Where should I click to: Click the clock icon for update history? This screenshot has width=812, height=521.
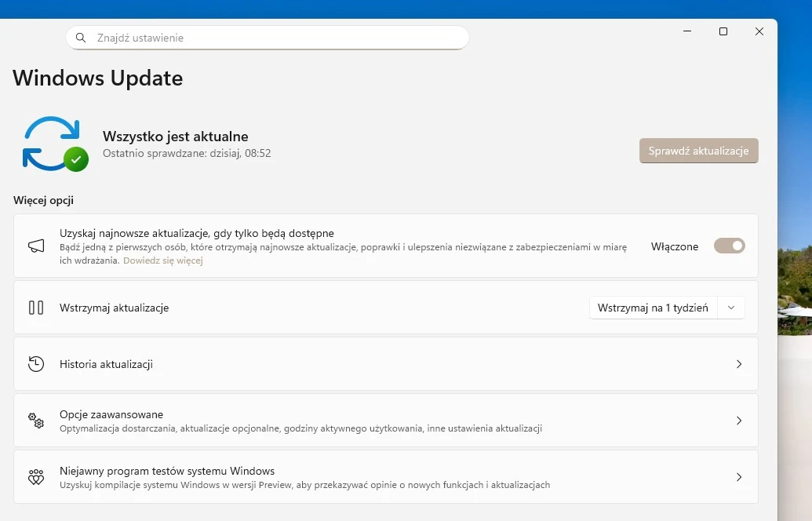(36, 364)
